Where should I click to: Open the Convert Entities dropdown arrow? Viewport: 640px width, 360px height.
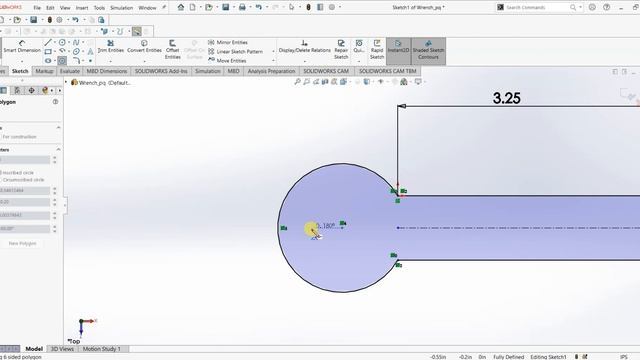pyautogui.click(x=144, y=61)
